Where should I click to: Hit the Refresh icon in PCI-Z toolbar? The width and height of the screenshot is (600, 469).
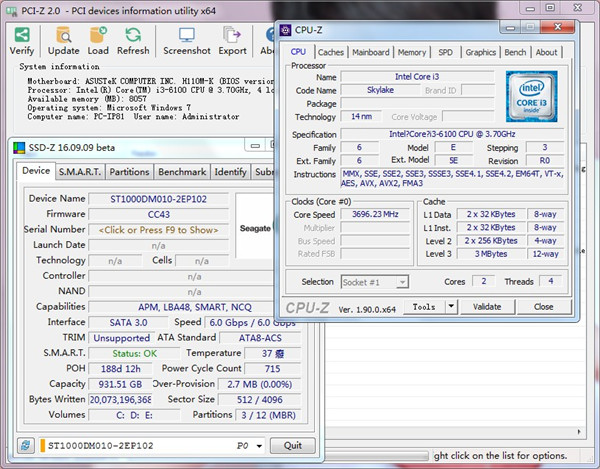click(133, 35)
